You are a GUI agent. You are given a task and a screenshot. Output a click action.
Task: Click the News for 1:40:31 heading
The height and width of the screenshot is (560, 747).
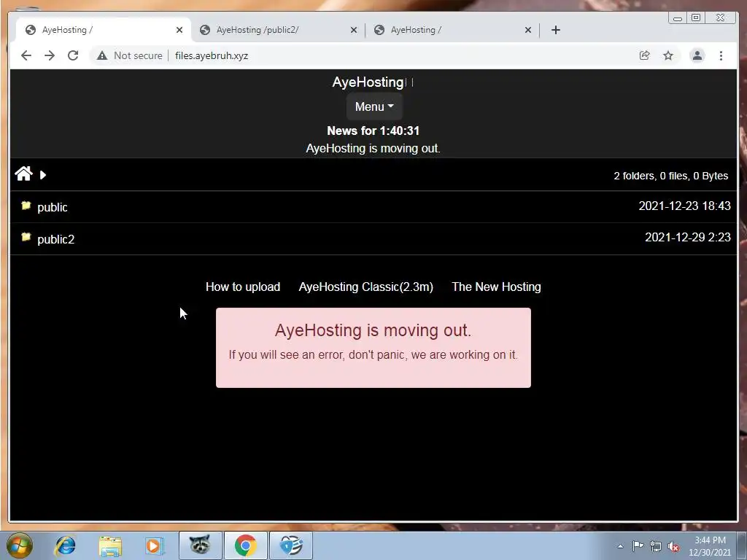[x=373, y=131]
